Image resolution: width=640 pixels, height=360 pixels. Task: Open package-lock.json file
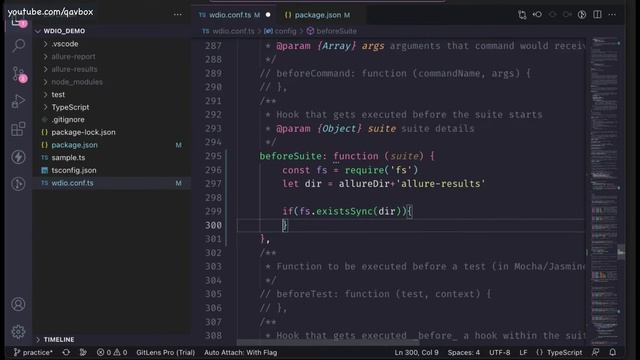(x=83, y=132)
